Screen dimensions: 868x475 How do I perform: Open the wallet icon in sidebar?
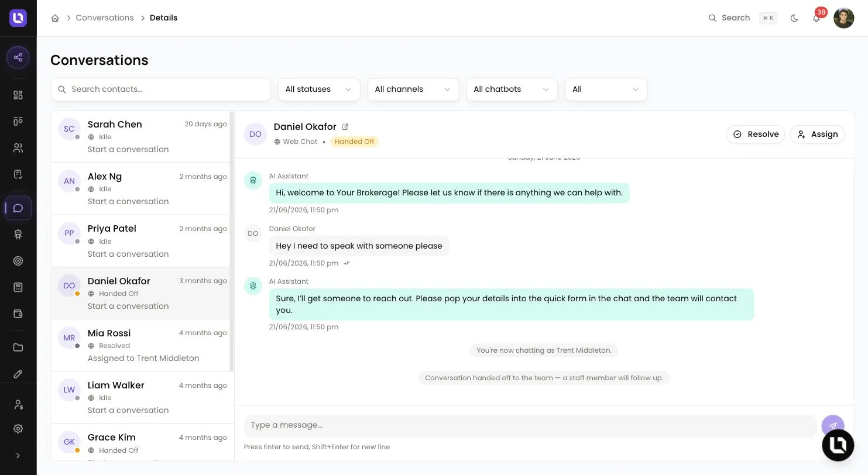click(18, 314)
